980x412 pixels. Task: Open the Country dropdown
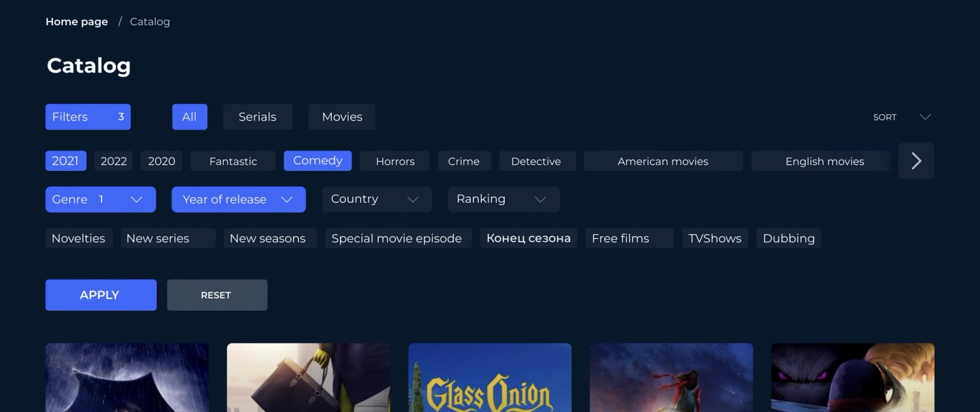pos(376,200)
